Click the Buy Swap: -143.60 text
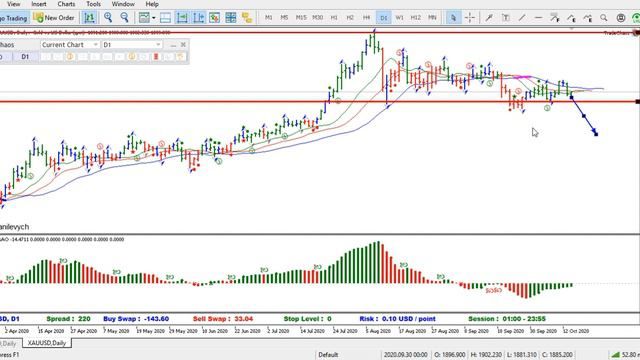This screenshot has height=360, width=640. click(136, 319)
